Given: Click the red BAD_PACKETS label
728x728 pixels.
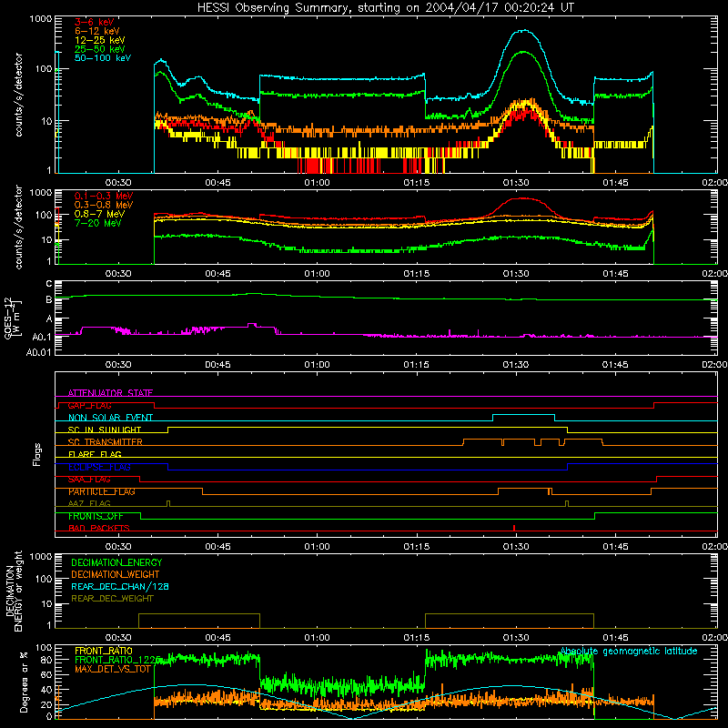Looking at the screenshot, I should [99, 528].
